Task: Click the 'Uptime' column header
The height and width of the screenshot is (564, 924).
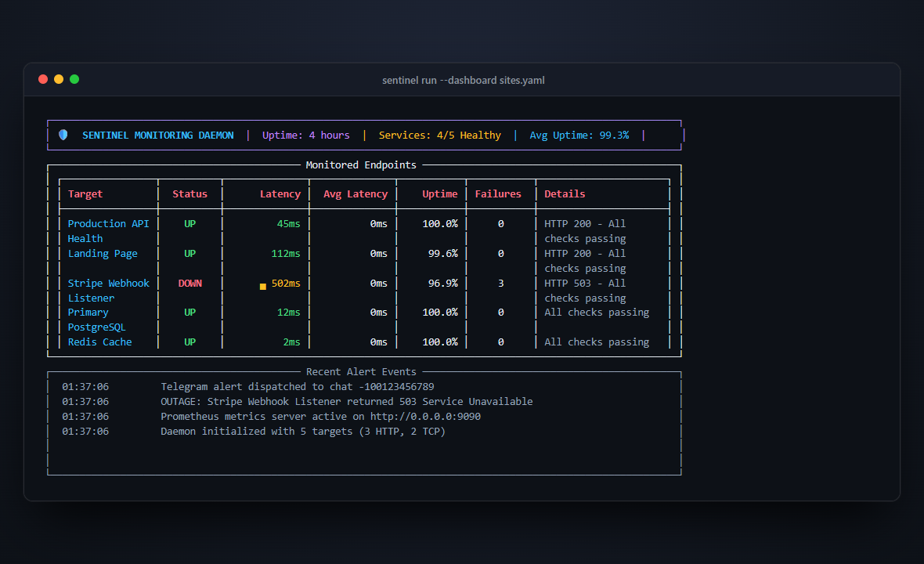Action: [439, 194]
